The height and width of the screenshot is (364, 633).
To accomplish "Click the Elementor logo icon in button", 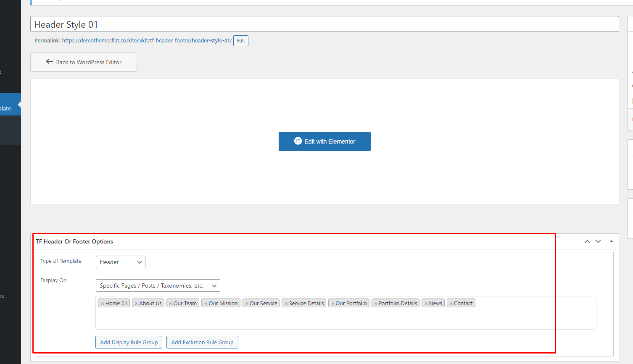I will 298,141.
